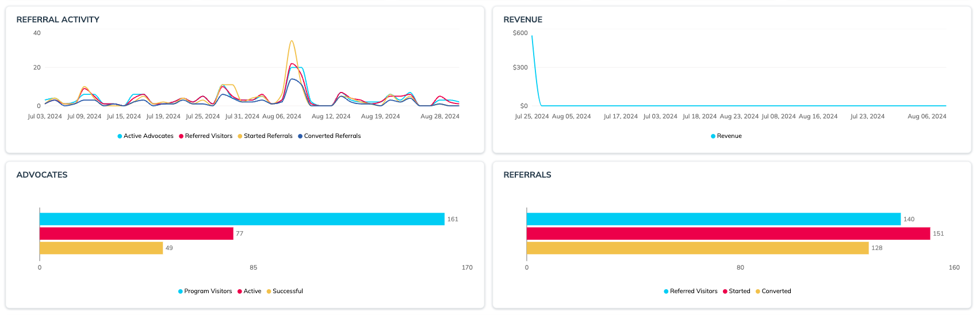
Task: Hide Successful series in Advocates legend
Action: [x=285, y=291]
